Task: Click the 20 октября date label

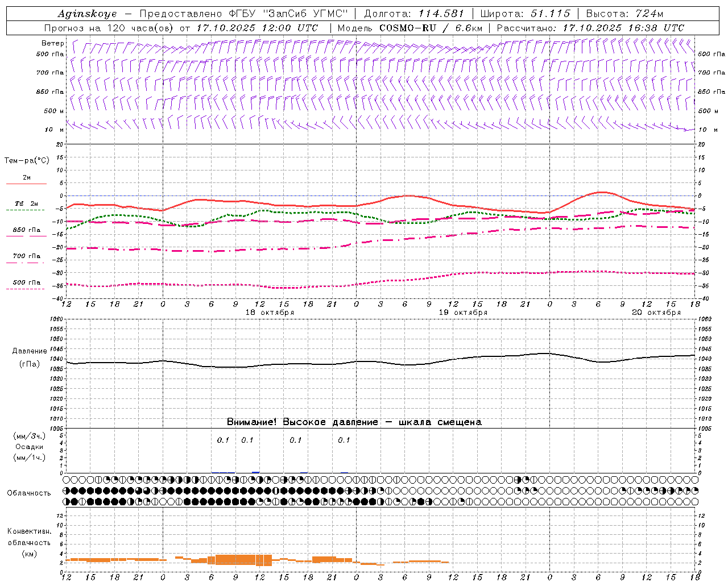Action: point(656,313)
